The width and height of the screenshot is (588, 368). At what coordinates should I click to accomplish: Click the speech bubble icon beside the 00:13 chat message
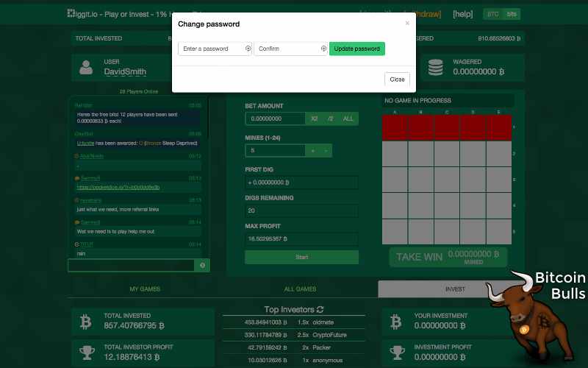click(x=77, y=178)
